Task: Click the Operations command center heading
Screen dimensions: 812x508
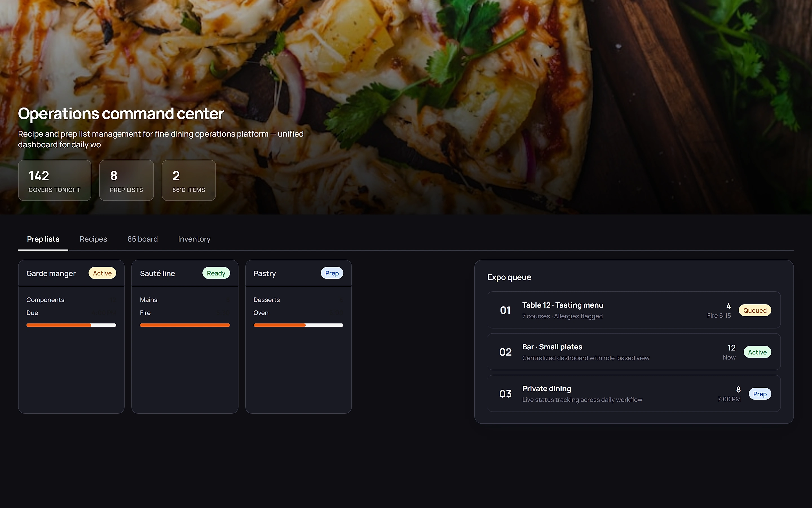Action: click(x=121, y=113)
